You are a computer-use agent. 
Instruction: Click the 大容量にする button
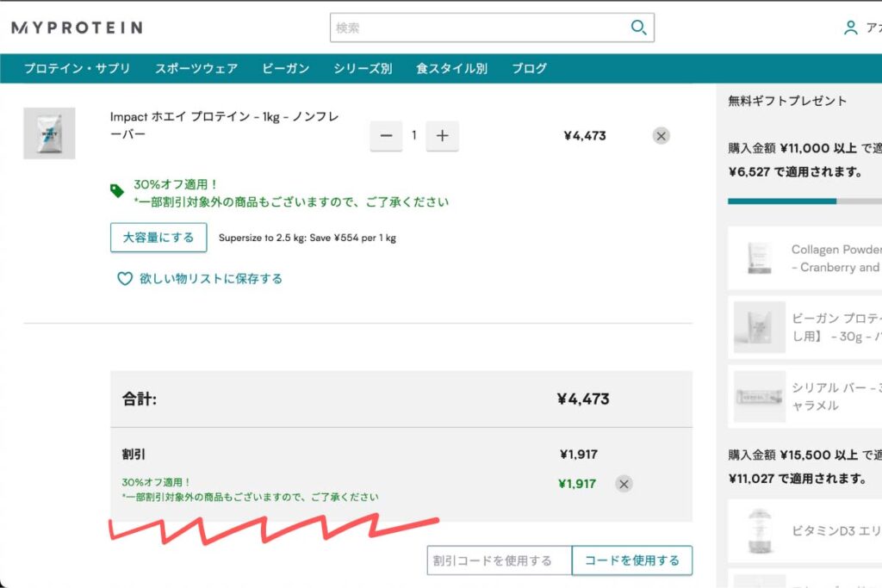coord(158,238)
